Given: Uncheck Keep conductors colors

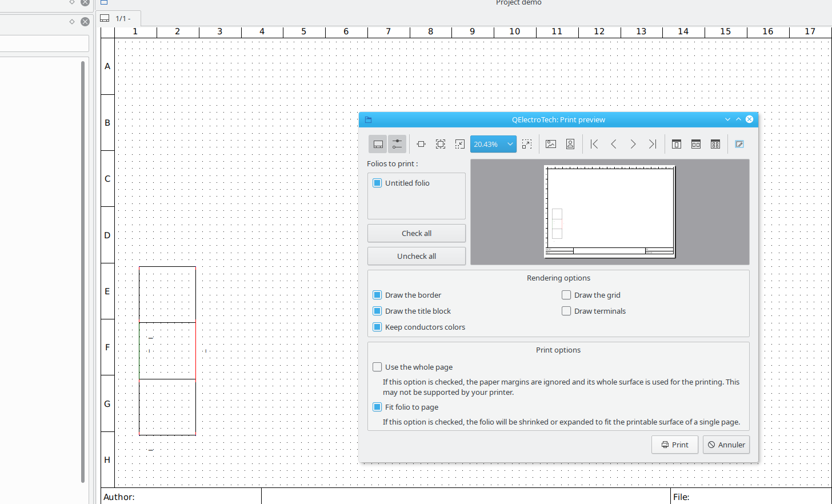Looking at the screenshot, I should pyautogui.click(x=377, y=327).
